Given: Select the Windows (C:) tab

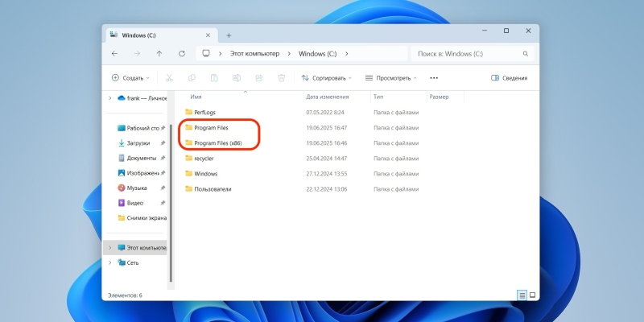Looking at the screenshot, I should 160,35.
